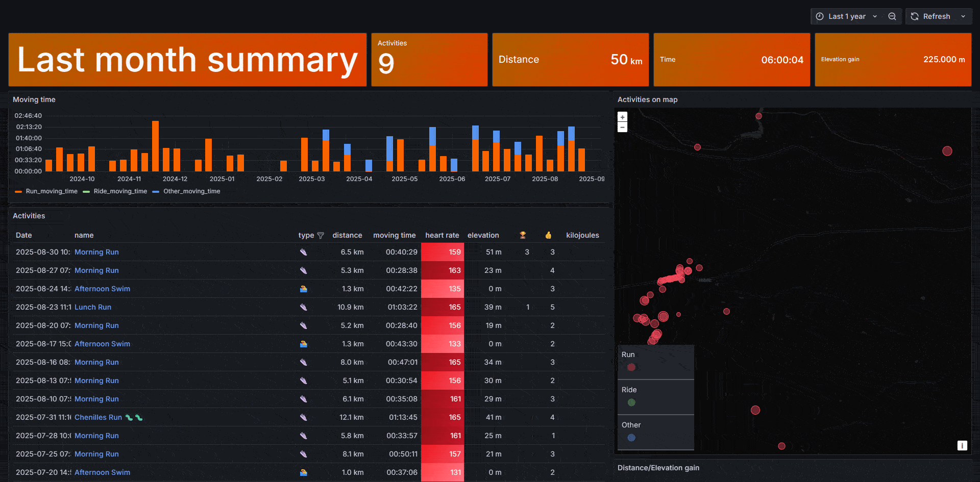Click the Elevation gain 225.000 m stat panel
The image size is (980, 482).
pos(893,60)
